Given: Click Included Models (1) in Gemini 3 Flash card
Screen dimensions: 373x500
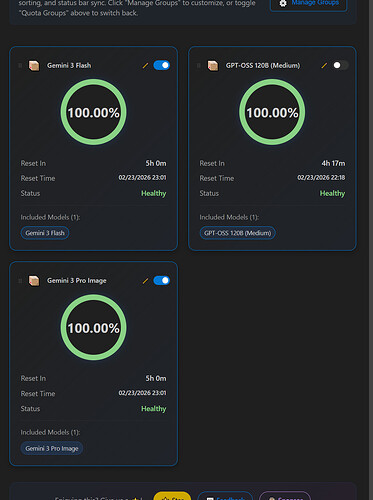Looking at the screenshot, I should (x=50, y=217).
